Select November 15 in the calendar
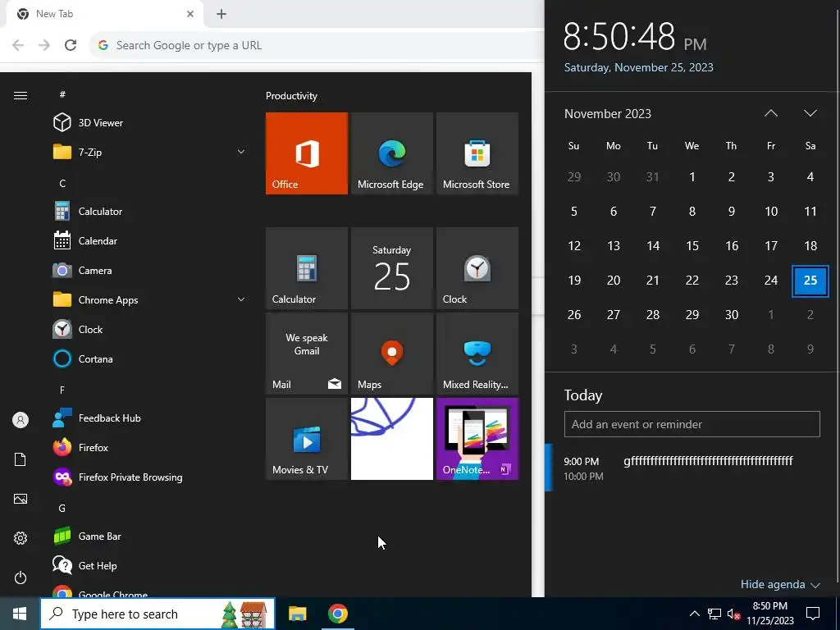Screen dimensions: 840x630 [x=692, y=246]
